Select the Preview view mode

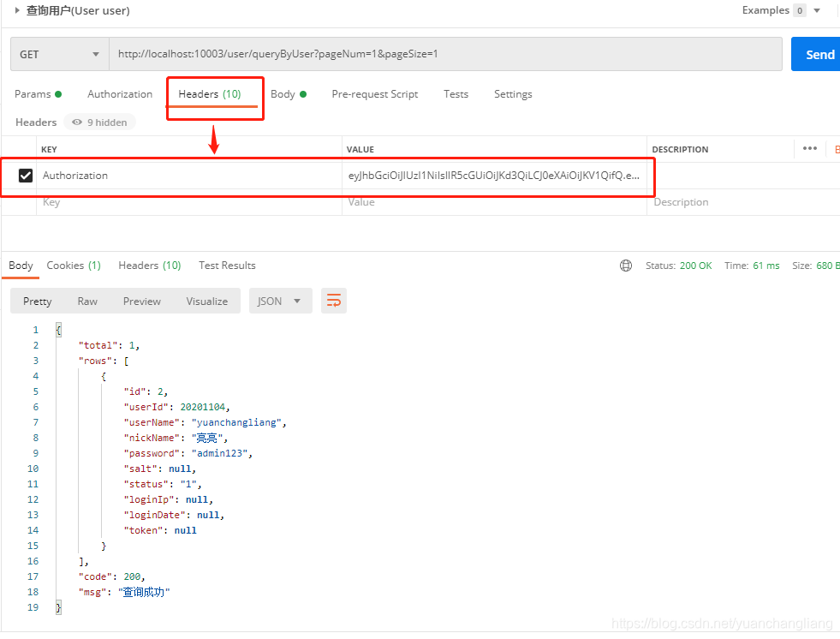pos(142,302)
